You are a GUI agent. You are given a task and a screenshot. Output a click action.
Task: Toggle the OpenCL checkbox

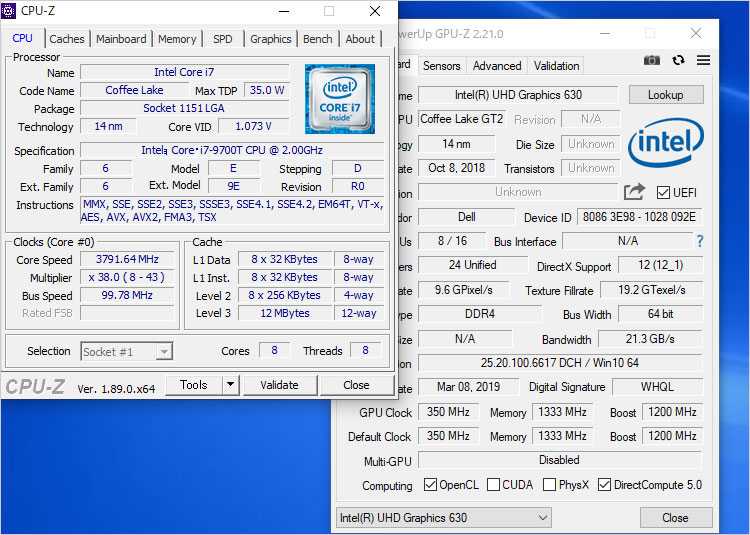[430, 484]
